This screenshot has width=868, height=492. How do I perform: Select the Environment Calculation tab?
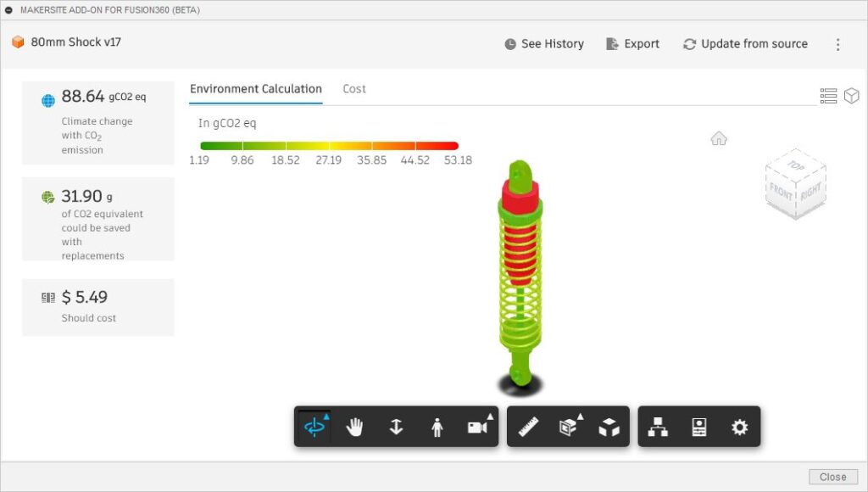click(256, 88)
